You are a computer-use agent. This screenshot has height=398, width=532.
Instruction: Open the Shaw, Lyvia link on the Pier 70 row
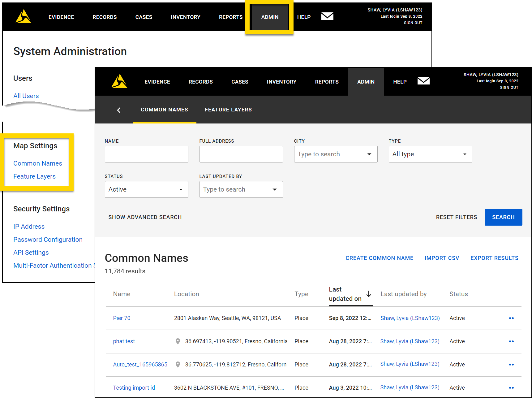coord(410,318)
